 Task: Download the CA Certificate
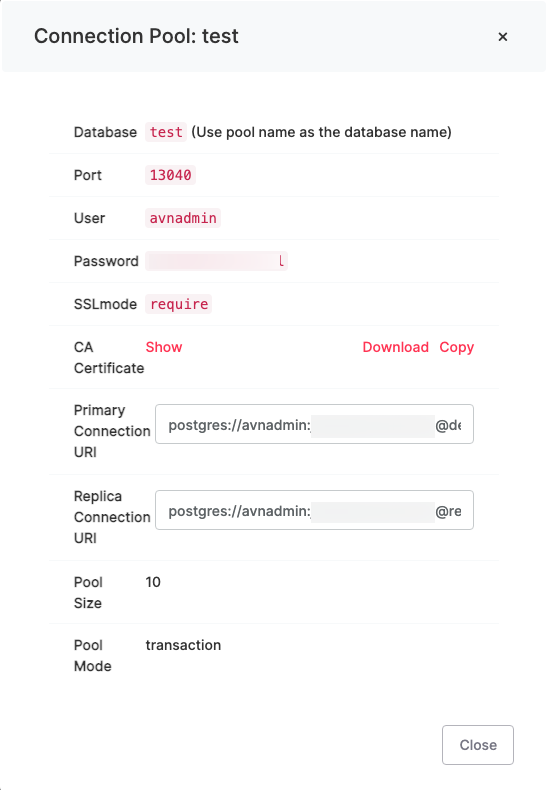[395, 347]
